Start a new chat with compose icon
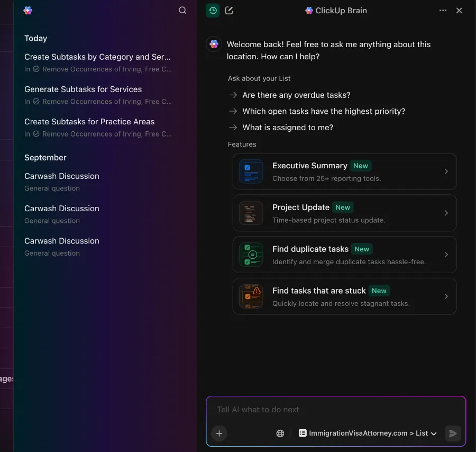 tap(229, 11)
